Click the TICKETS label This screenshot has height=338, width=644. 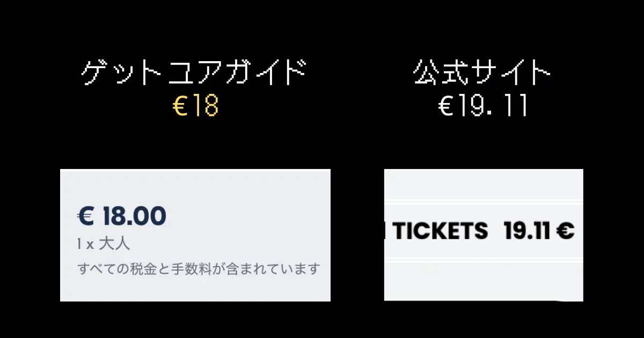pos(441,231)
